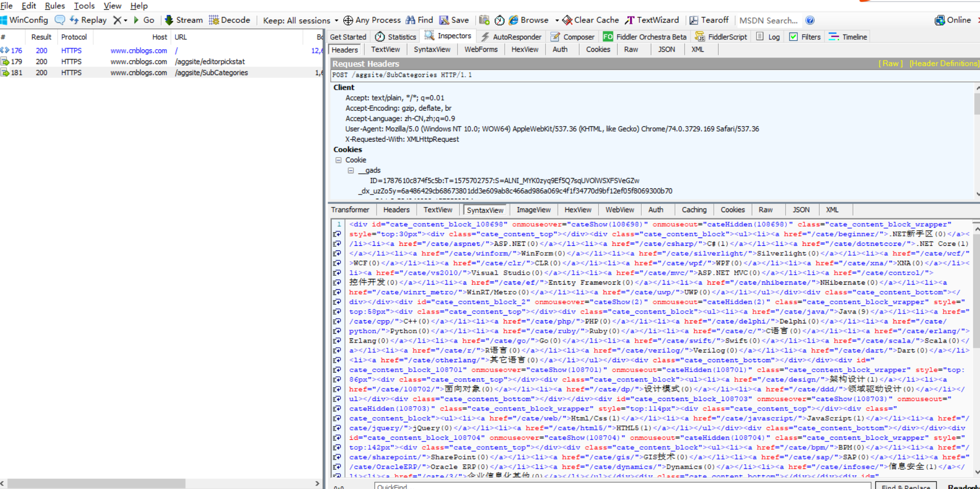The image size is (980, 489).
Task: Open Fiddler Orchestra Beta tab
Action: point(645,37)
